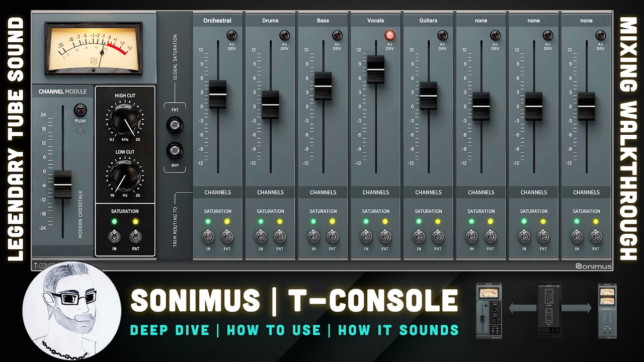Click the Drums group name label

pyautogui.click(x=271, y=21)
